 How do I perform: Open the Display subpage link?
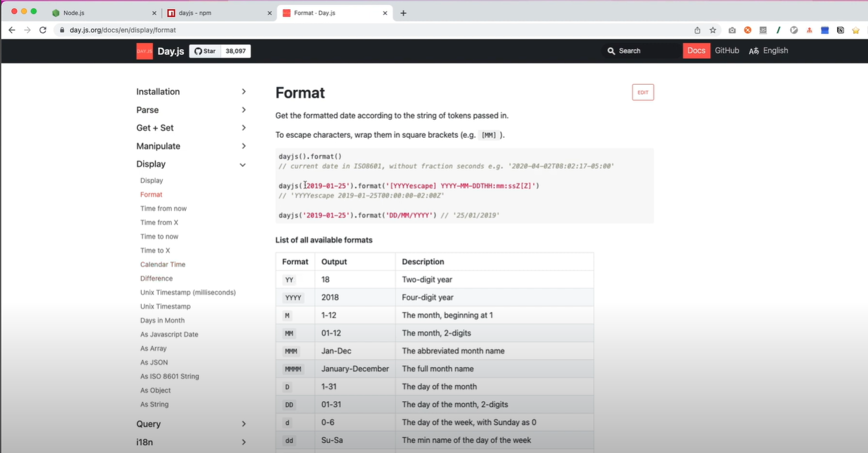coord(152,181)
